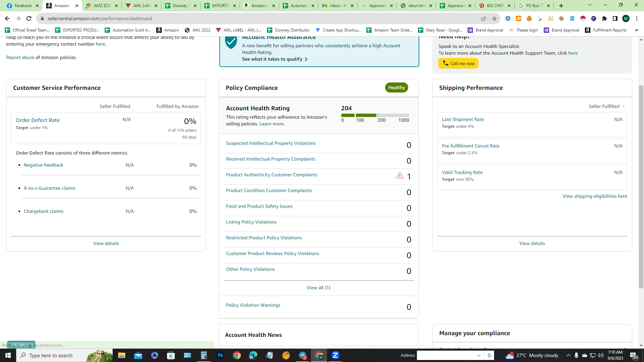Expand See what it takes to qualify

click(275, 59)
